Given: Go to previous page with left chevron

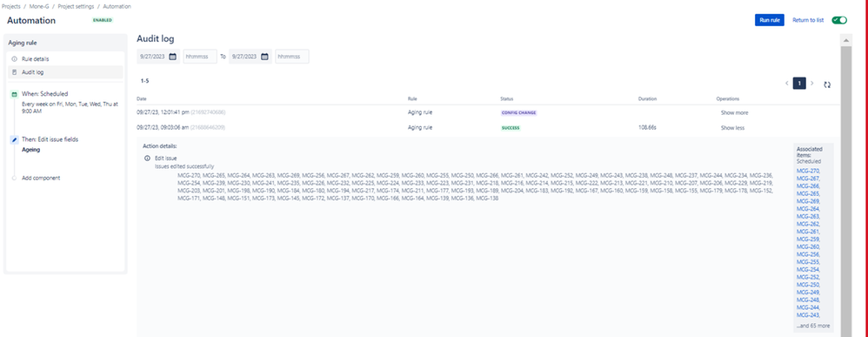Looking at the screenshot, I should pos(786,84).
